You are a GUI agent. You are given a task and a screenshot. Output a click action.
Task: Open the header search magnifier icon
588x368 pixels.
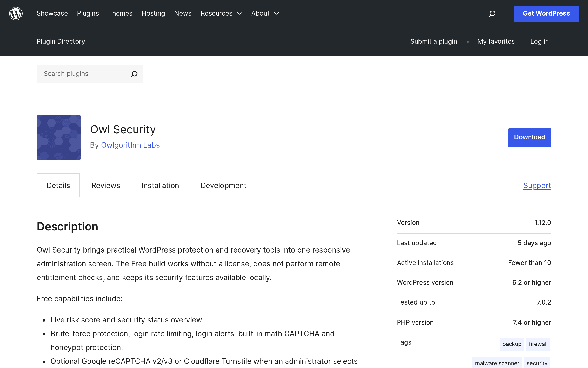click(492, 14)
